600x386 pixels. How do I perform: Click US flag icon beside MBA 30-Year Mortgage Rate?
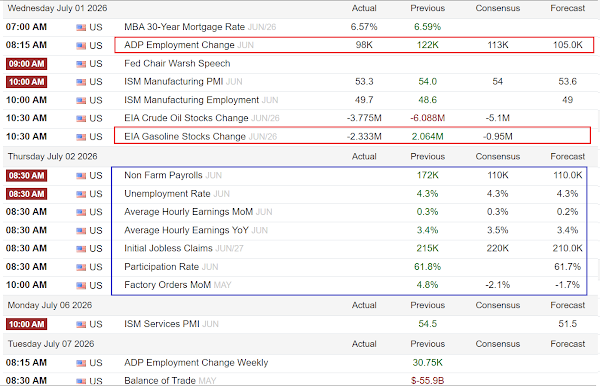[81, 27]
